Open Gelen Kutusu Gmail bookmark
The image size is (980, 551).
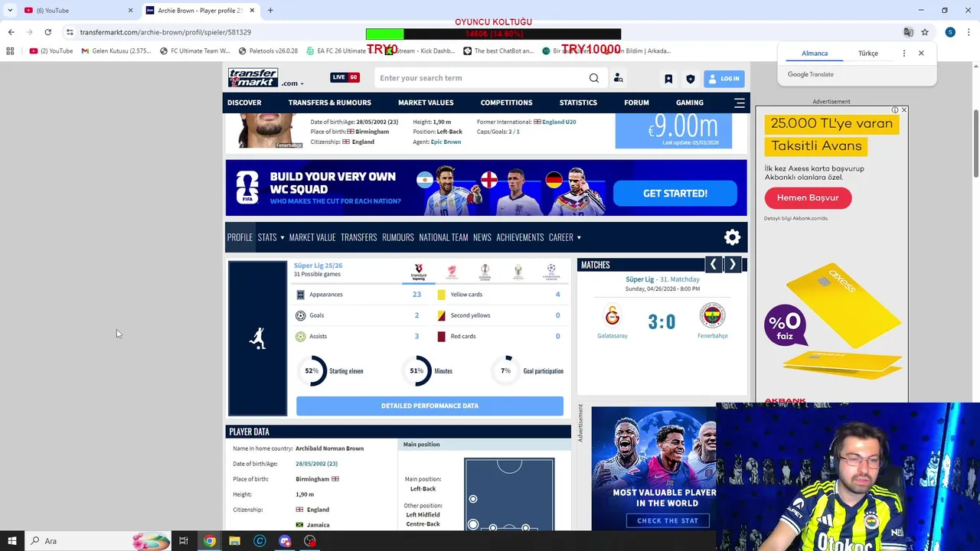(x=116, y=51)
